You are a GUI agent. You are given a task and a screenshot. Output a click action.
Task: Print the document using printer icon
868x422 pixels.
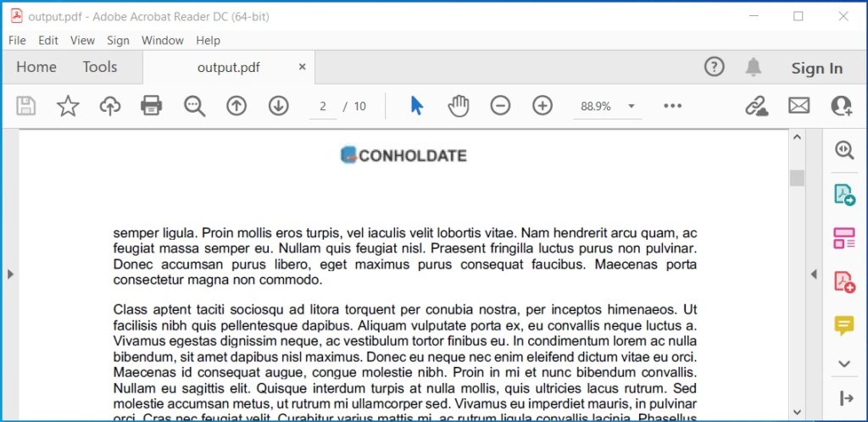coord(152,106)
